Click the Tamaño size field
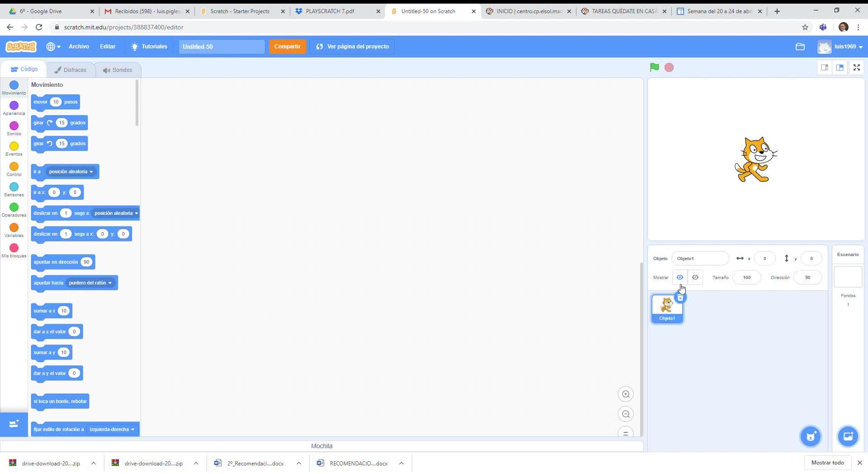Screen dimensions: 868x474 click(x=746, y=278)
